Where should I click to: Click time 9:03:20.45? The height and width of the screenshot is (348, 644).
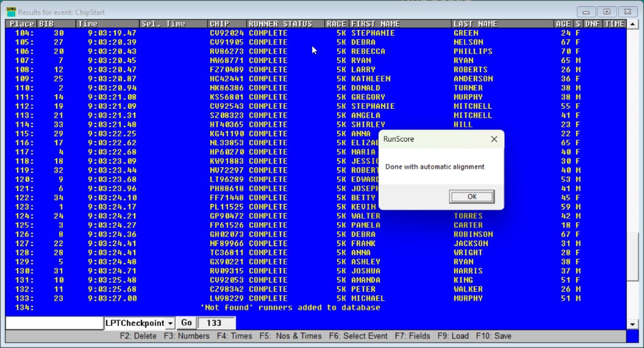coord(112,60)
